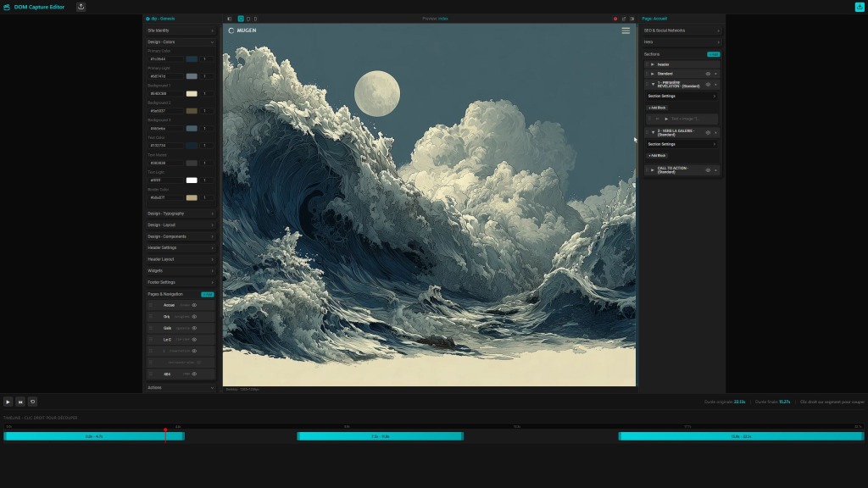Open the hamburger menu in the MUGEN preview
This screenshot has height=488, width=868.
(x=625, y=30)
